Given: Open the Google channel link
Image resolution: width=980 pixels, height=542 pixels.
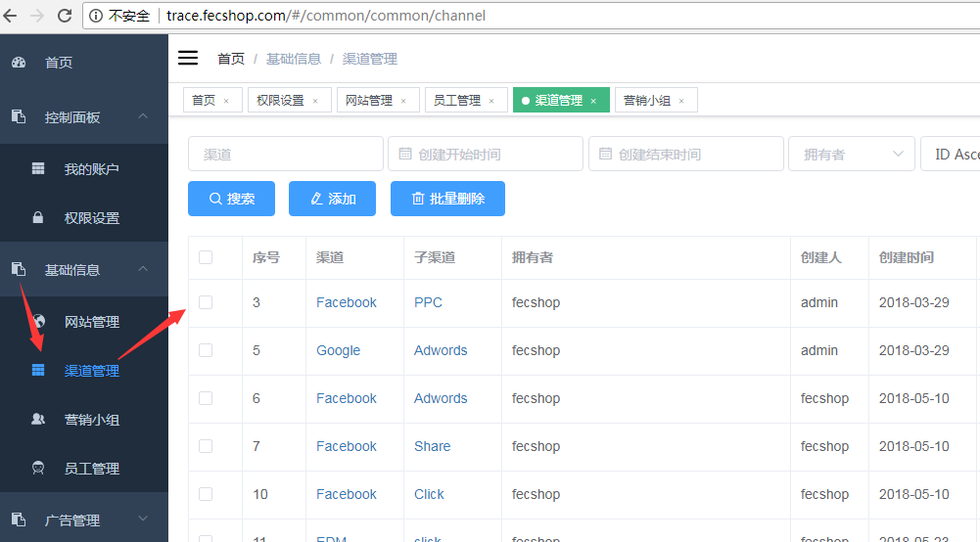Looking at the screenshot, I should pyautogui.click(x=338, y=350).
